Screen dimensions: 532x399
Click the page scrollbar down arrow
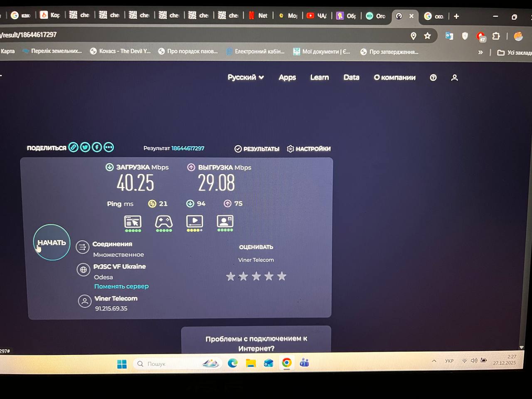522,347
